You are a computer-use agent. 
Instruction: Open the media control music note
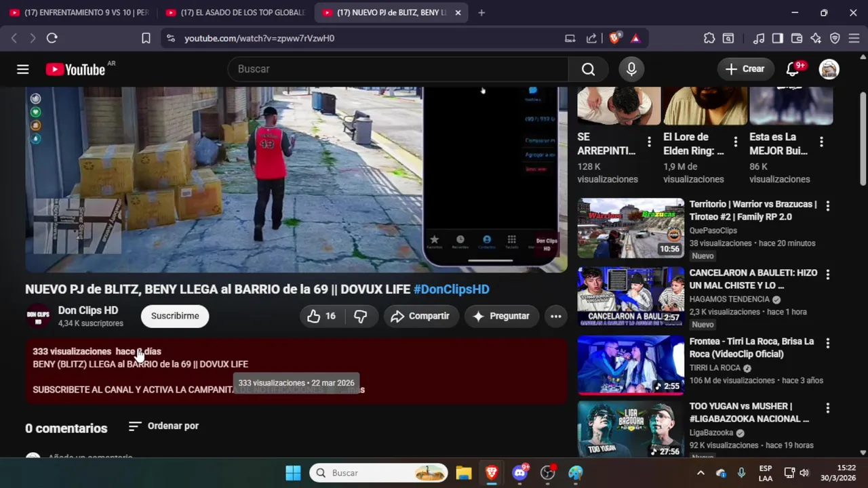point(759,39)
